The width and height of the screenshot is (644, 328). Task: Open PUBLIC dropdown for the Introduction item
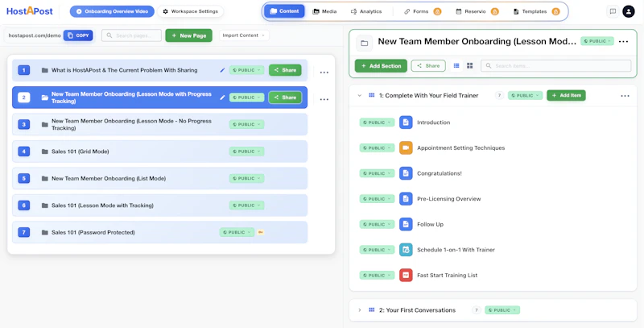coord(377,122)
